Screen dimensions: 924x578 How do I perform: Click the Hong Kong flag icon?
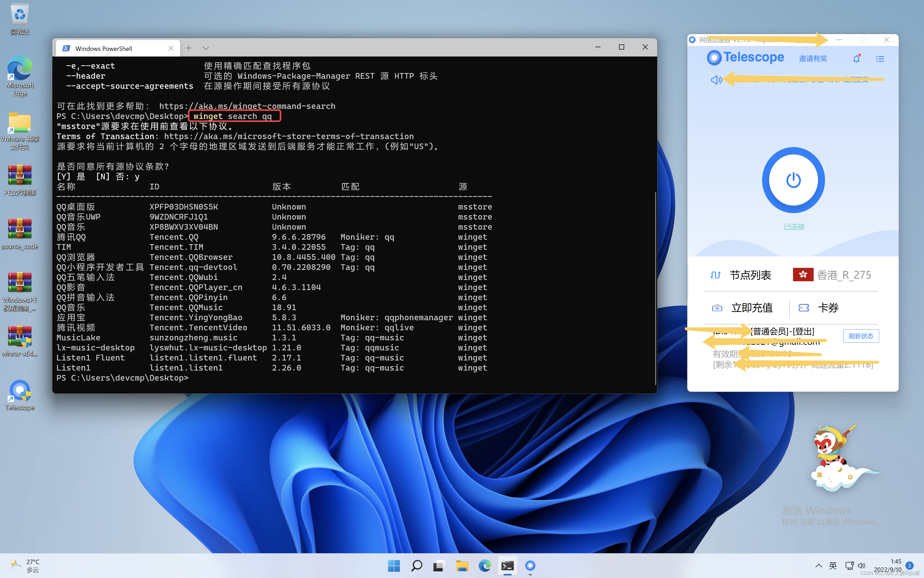click(803, 274)
